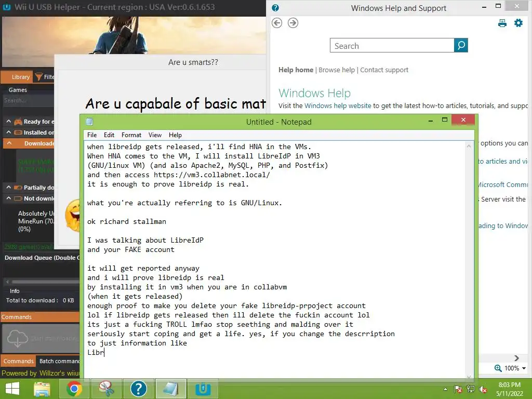This screenshot has width=532, height=399.
Task: Open the Windows help website link
Action: [338, 106]
